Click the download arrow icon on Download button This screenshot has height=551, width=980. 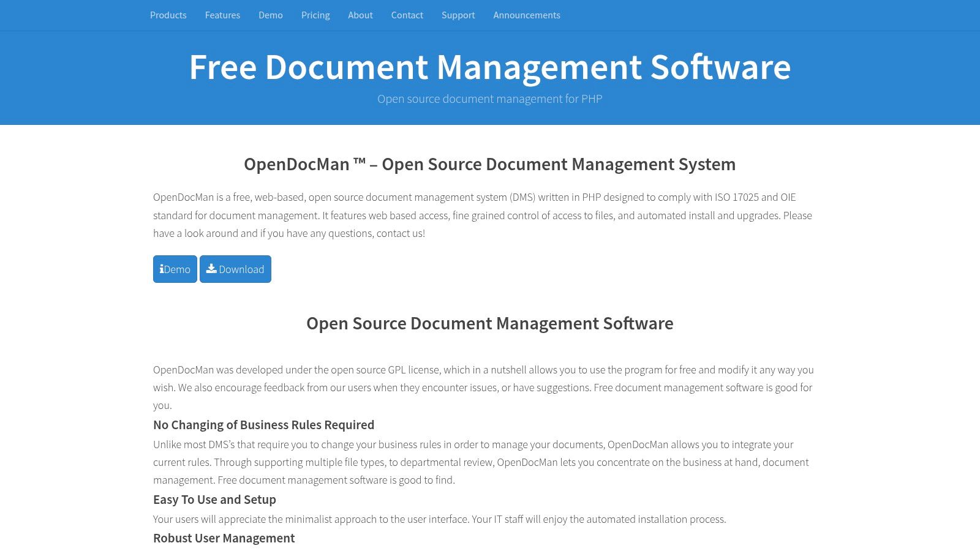[x=211, y=269]
